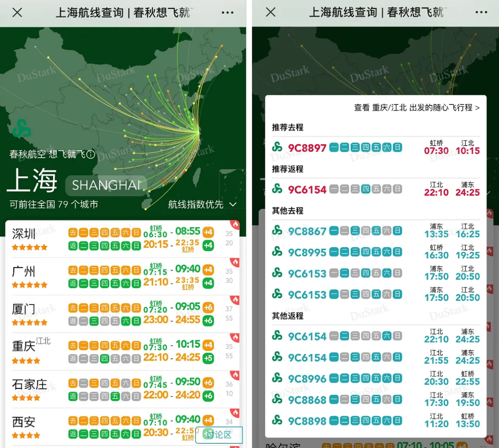Tap the orange 去 badge in the 深圳 row
Viewport: 499px width, 448px height.
[x=73, y=233]
